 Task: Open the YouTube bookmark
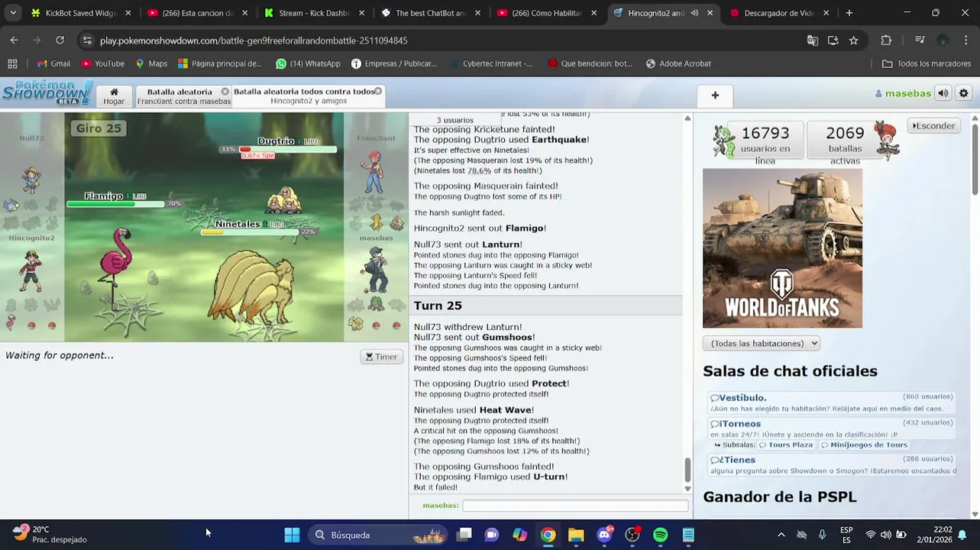tap(102, 63)
